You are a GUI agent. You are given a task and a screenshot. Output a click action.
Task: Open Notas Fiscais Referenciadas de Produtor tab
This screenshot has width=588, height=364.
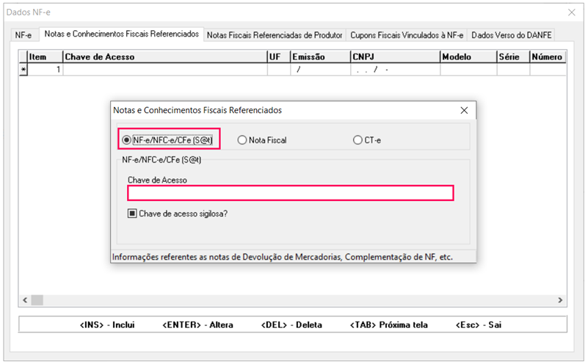coord(275,35)
